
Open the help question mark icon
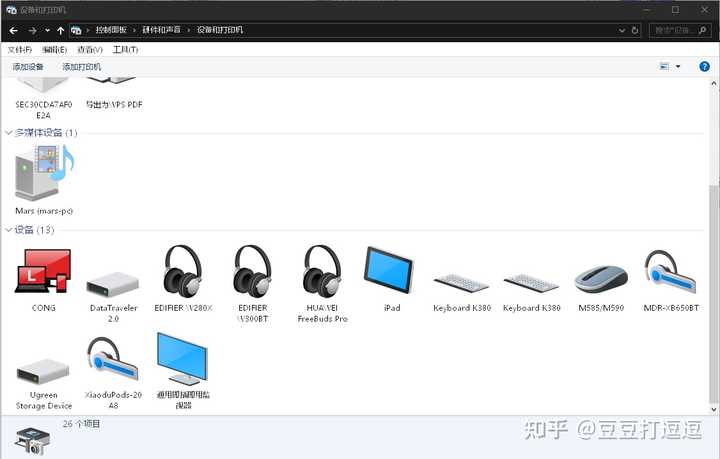pos(704,67)
